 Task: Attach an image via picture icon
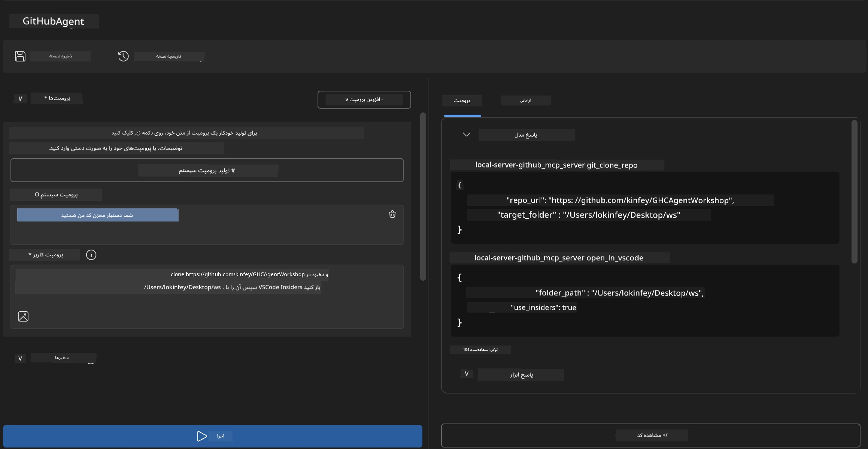[x=23, y=316]
